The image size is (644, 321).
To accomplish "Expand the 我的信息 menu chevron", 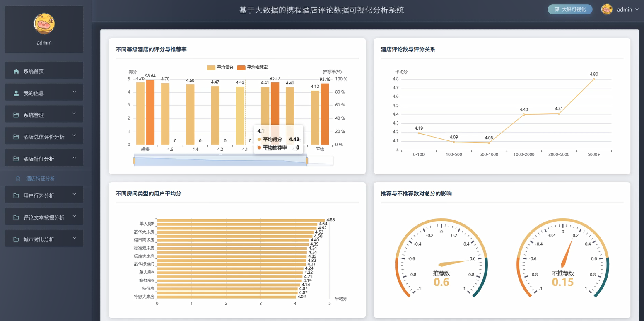I will 75,92.
